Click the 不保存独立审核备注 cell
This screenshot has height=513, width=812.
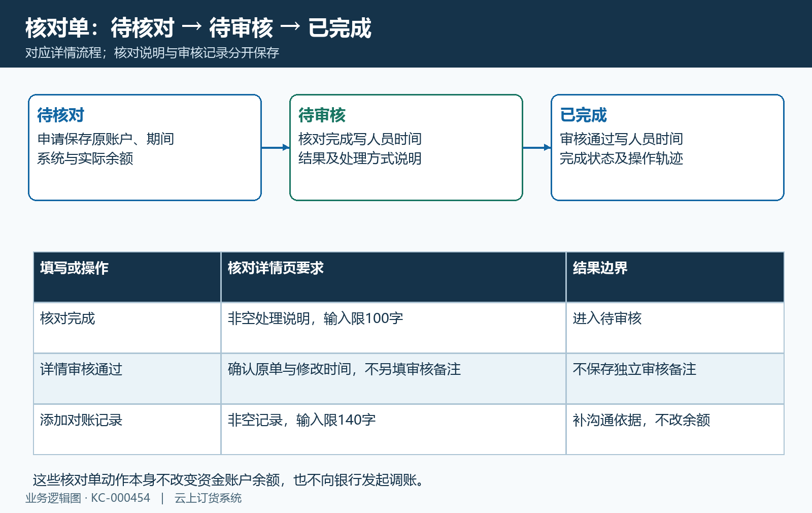[x=675, y=378]
